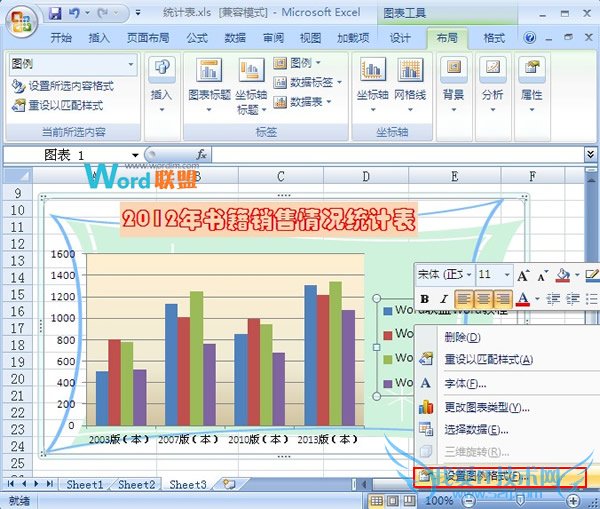Click Grow Font icon in mini toolbar
Image resolution: width=600 pixels, height=509 pixels.
[523, 275]
